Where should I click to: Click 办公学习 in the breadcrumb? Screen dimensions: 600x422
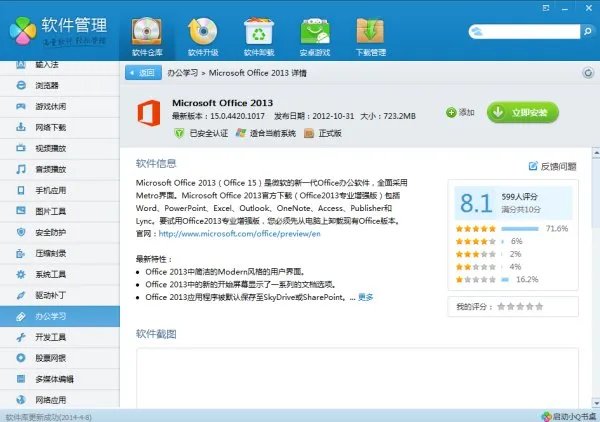[x=183, y=73]
